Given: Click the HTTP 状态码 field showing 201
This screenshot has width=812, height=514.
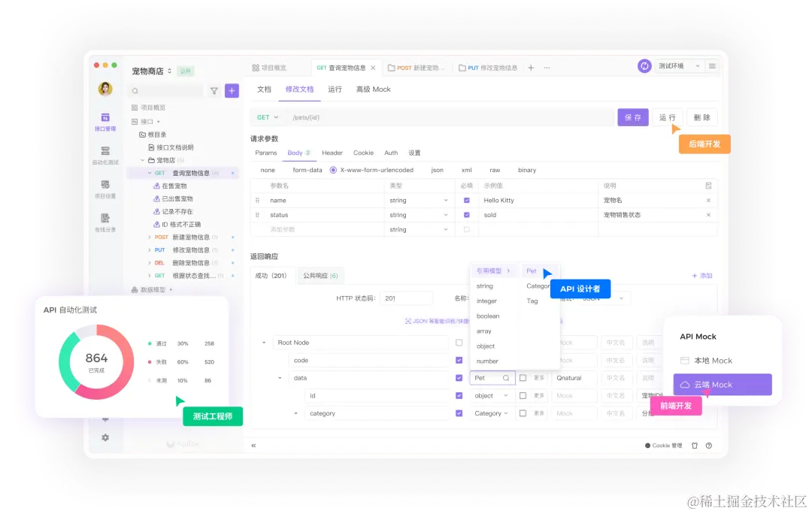Looking at the screenshot, I should click(407, 298).
